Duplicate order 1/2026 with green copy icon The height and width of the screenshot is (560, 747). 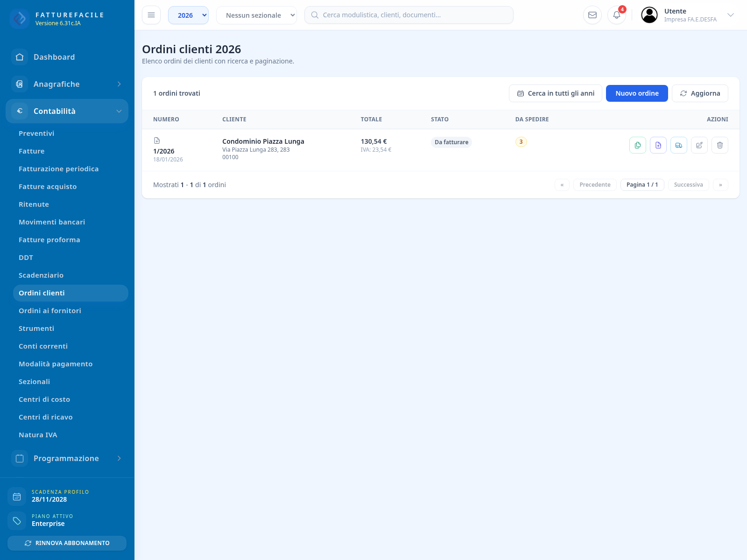pos(638,145)
